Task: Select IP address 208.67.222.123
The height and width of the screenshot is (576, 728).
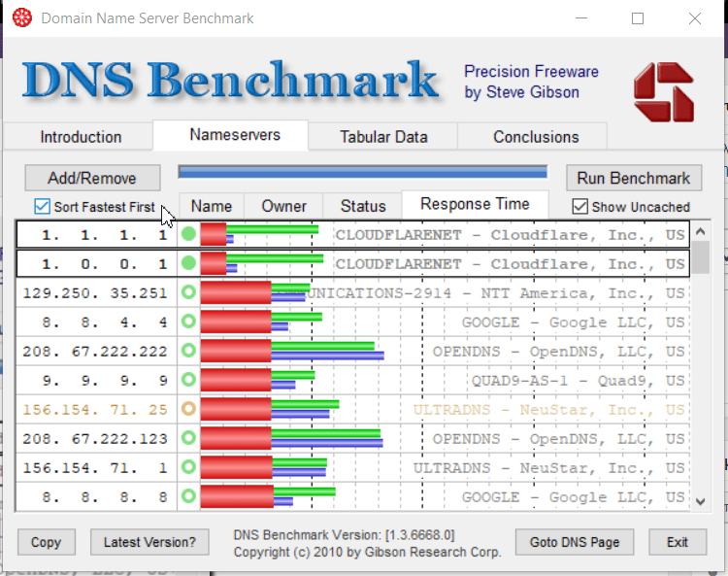Action: click(x=95, y=438)
